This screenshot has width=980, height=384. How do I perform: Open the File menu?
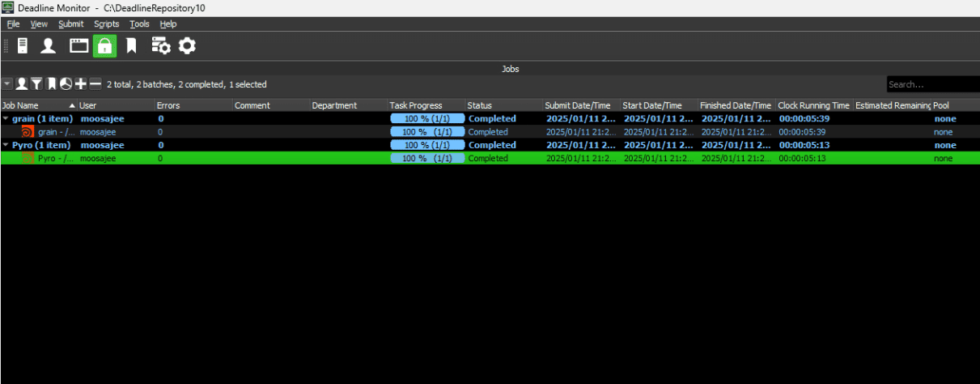pyautogui.click(x=13, y=24)
